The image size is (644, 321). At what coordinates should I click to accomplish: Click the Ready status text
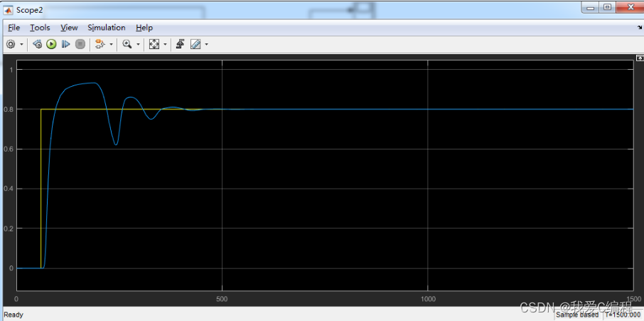point(14,315)
